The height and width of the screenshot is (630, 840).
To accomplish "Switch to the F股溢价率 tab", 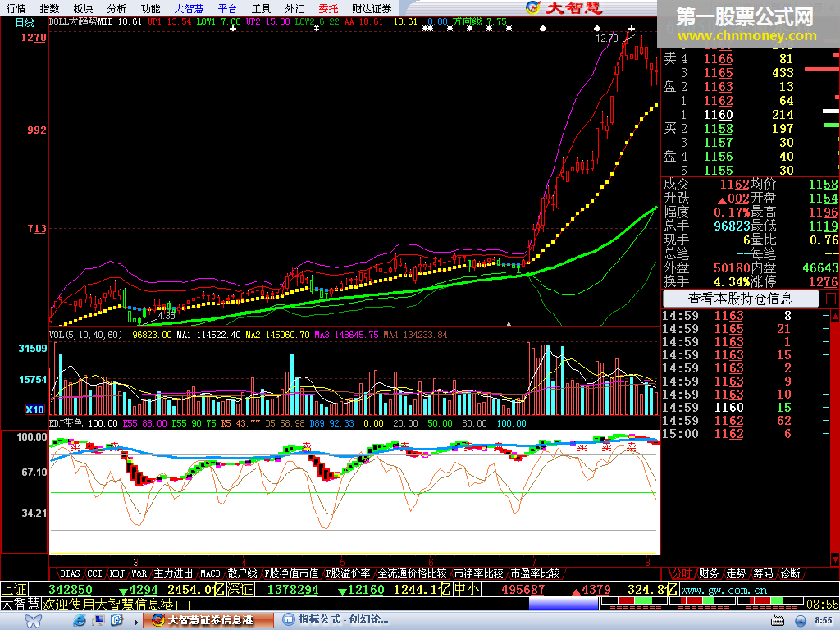I will 348,573.
